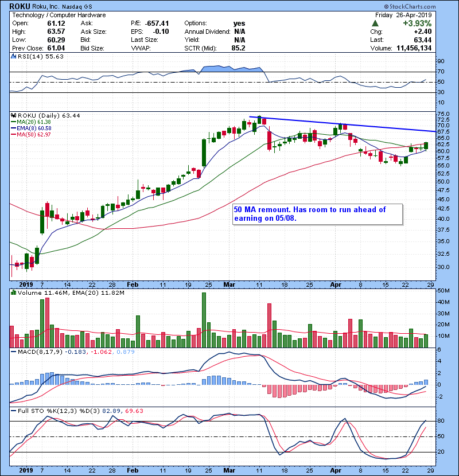Screen dimensions: 459x476
Task: Click the Nasdaq GS exchange label
Action: pyautogui.click(x=77, y=7)
